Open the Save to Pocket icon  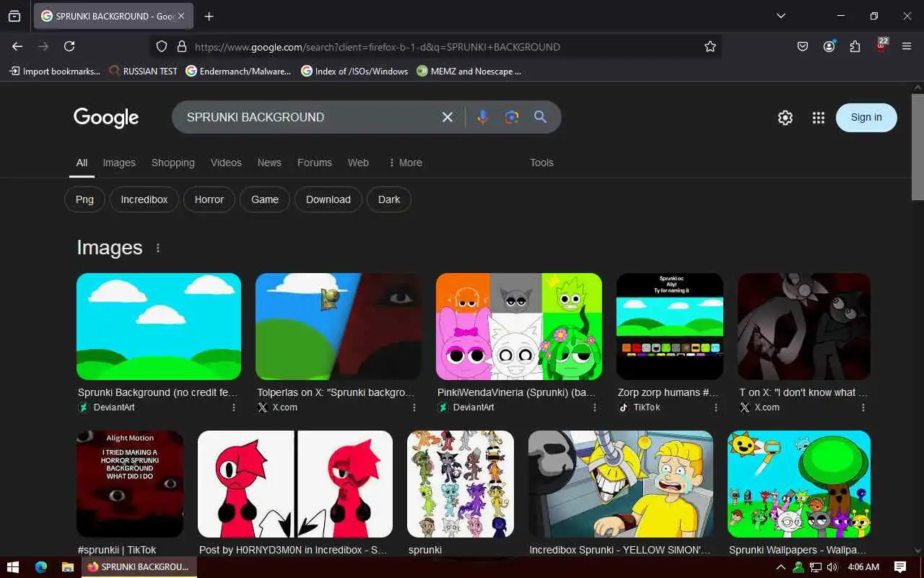(x=803, y=46)
